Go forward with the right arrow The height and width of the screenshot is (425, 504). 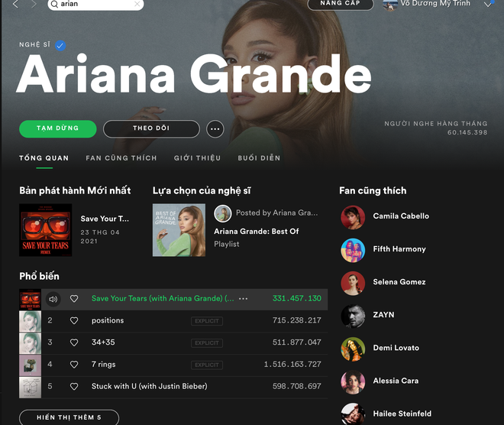tap(34, 4)
